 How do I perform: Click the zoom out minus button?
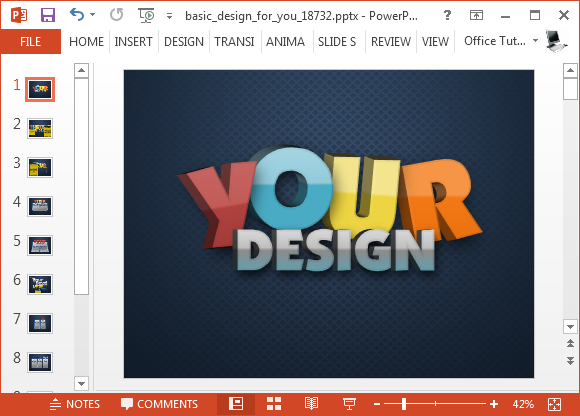tap(377, 404)
